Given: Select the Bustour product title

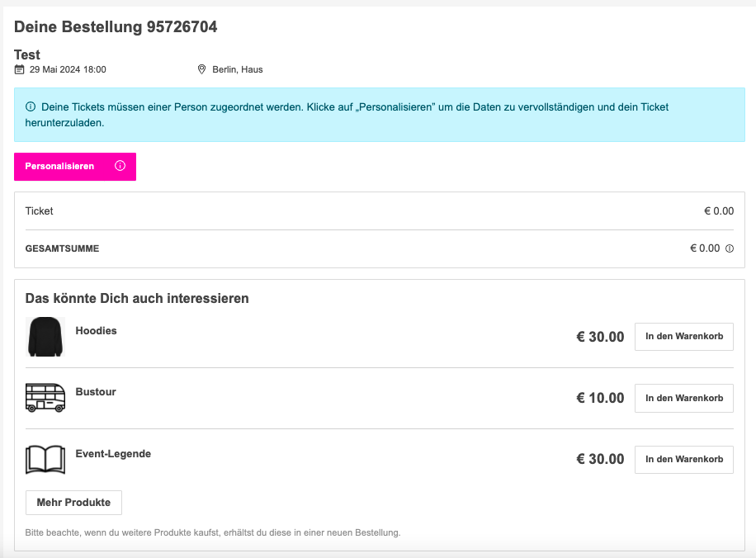Looking at the screenshot, I should pos(96,392).
